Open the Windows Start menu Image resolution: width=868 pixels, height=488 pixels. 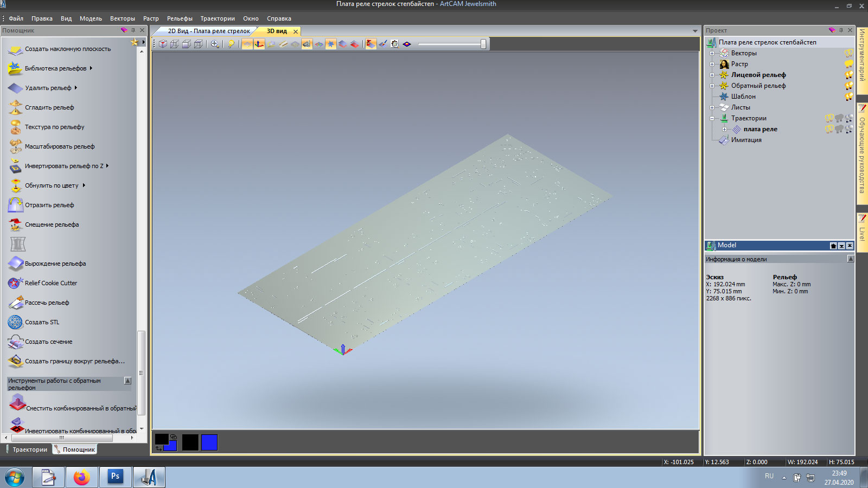[x=15, y=478]
